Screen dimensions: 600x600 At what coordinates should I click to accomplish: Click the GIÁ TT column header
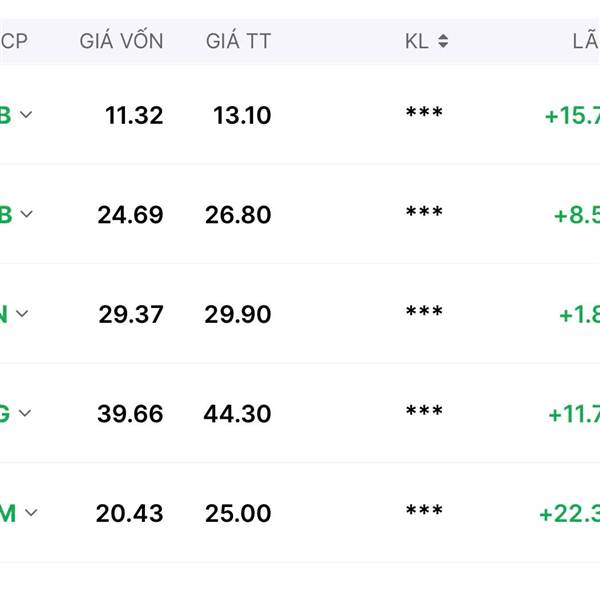point(238,41)
